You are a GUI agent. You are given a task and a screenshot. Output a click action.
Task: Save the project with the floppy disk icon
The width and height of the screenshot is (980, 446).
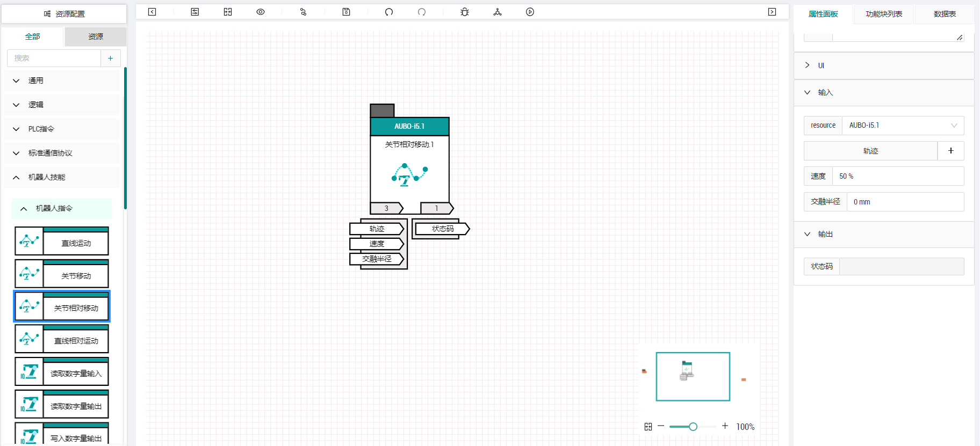click(347, 12)
